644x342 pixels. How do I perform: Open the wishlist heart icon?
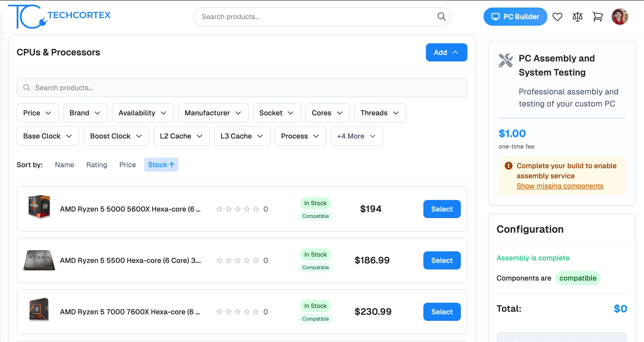tap(557, 17)
